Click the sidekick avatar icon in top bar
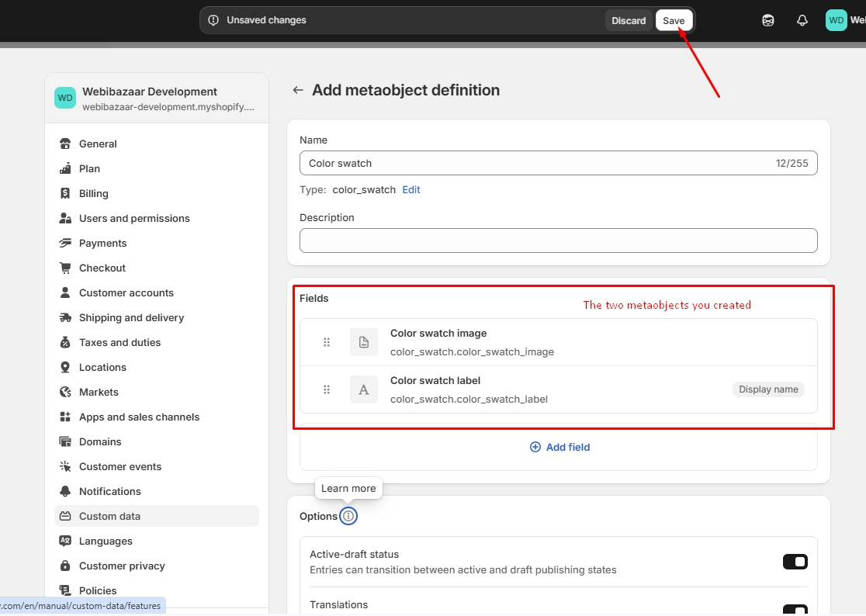The height and width of the screenshot is (616, 866). 768,21
